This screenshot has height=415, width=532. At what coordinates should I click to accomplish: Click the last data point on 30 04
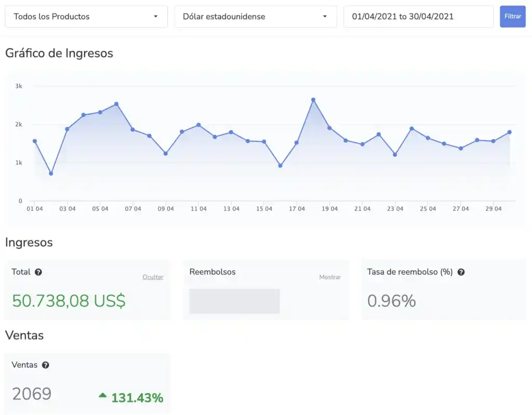tap(510, 132)
